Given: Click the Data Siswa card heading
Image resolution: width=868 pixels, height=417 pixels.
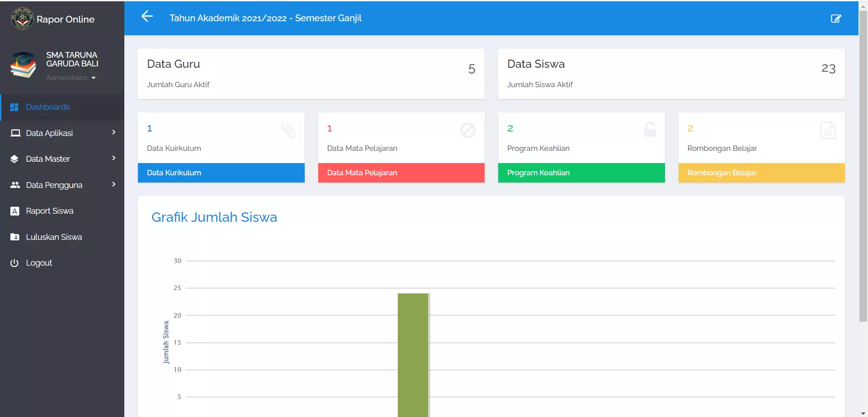Looking at the screenshot, I should (x=536, y=64).
